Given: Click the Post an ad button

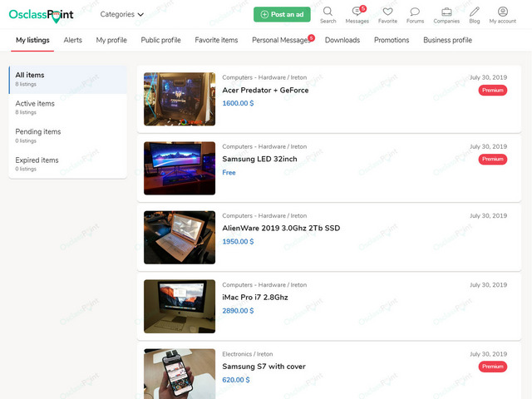Looking at the screenshot, I should tap(282, 14).
